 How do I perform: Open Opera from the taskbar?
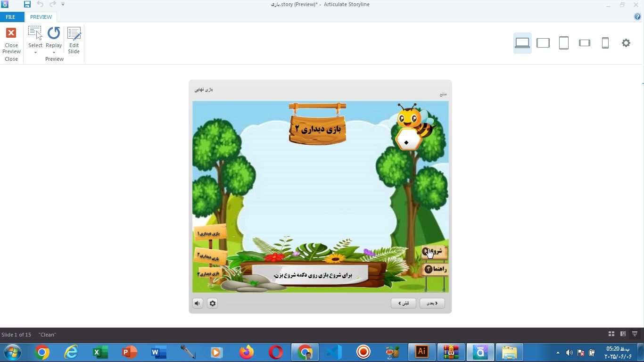click(x=276, y=353)
